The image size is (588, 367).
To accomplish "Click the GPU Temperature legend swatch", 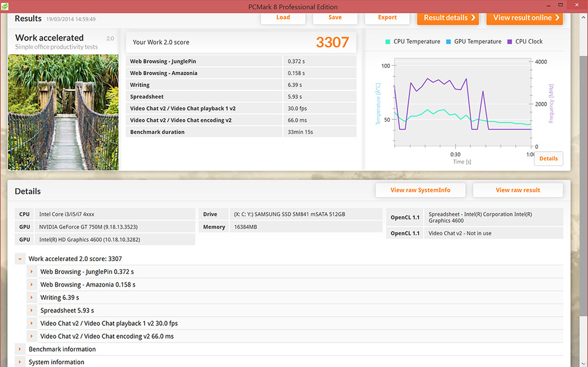I will pos(448,42).
